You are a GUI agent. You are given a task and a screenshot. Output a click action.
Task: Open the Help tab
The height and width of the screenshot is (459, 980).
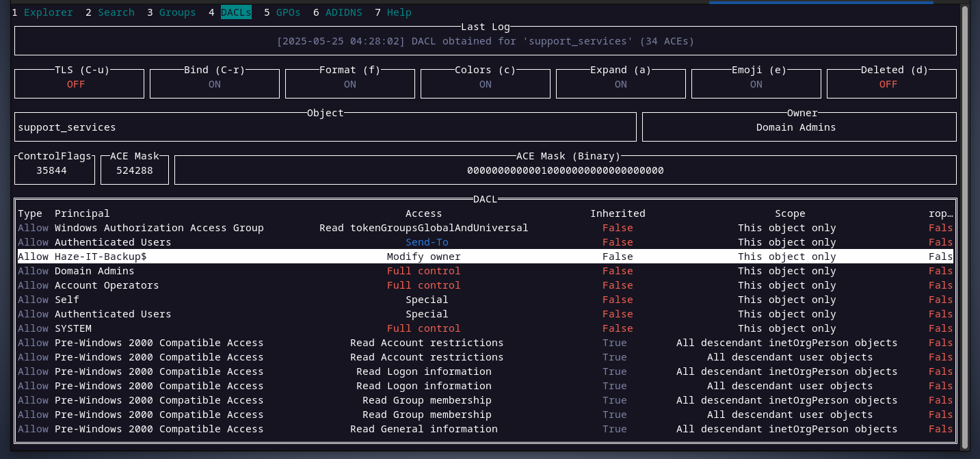(399, 12)
